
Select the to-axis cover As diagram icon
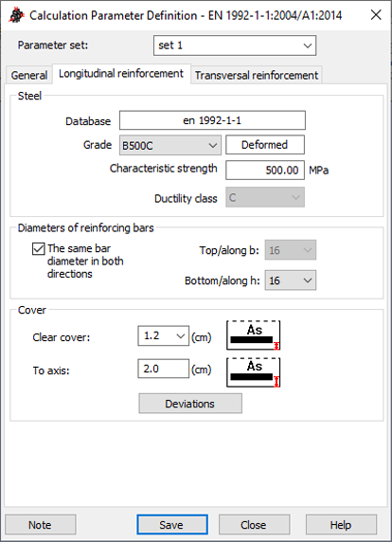pyautogui.click(x=253, y=372)
